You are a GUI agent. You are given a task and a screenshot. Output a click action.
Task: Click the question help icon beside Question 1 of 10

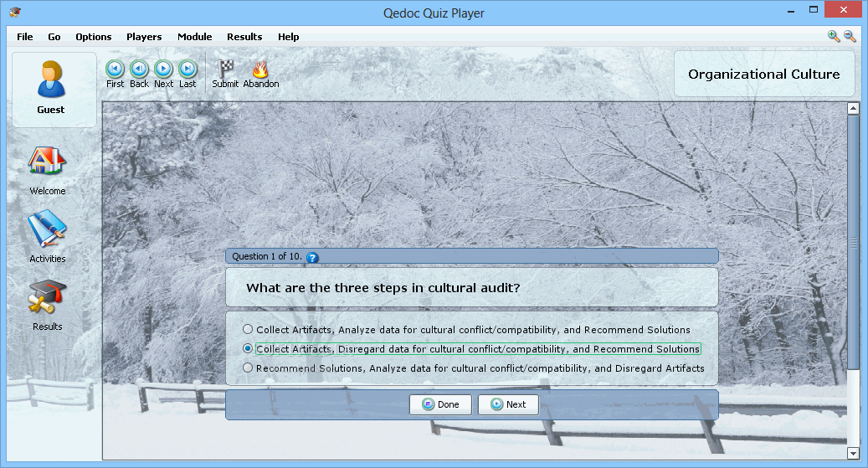(312, 258)
